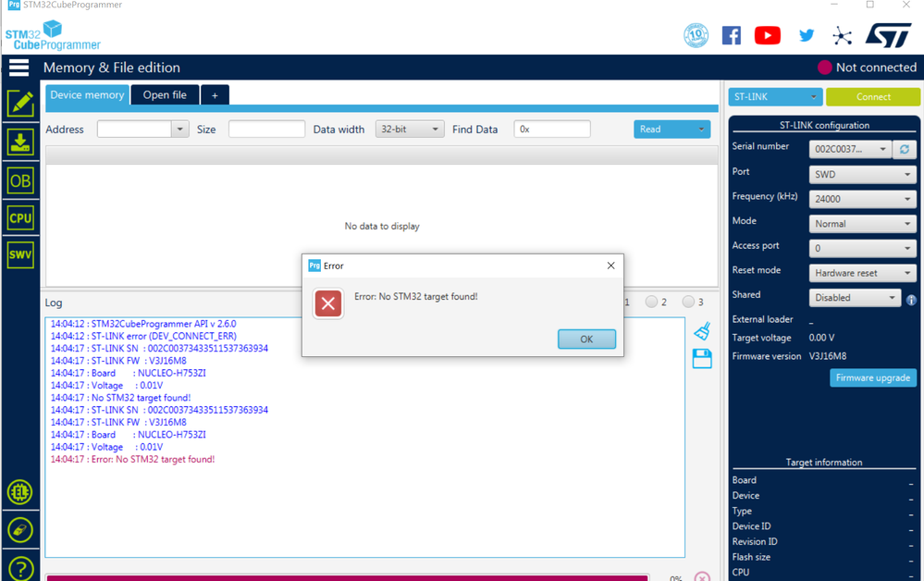924x581 pixels.
Task: Open the external loader (EL) icon
Action: [x=20, y=492]
